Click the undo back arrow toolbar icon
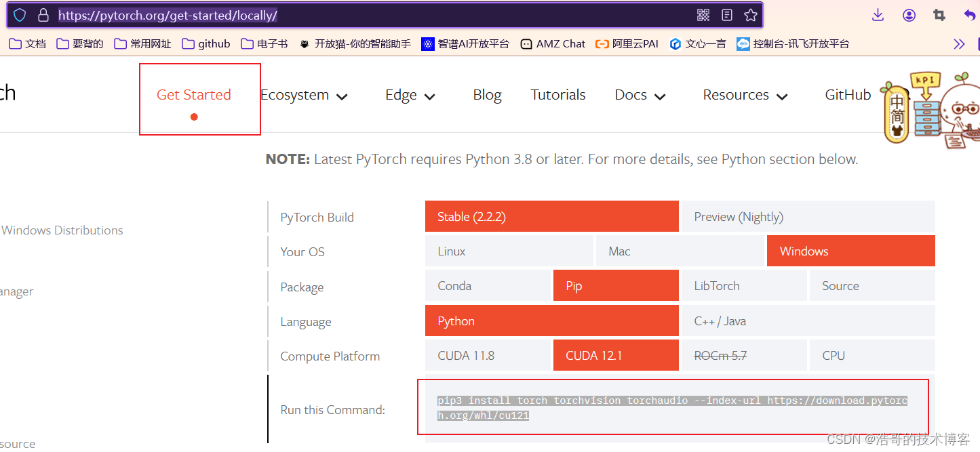This screenshot has height=452, width=980. click(970, 15)
